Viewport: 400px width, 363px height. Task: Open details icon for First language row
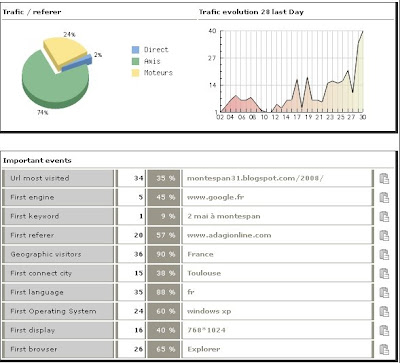pyautogui.click(x=384, y=292)
